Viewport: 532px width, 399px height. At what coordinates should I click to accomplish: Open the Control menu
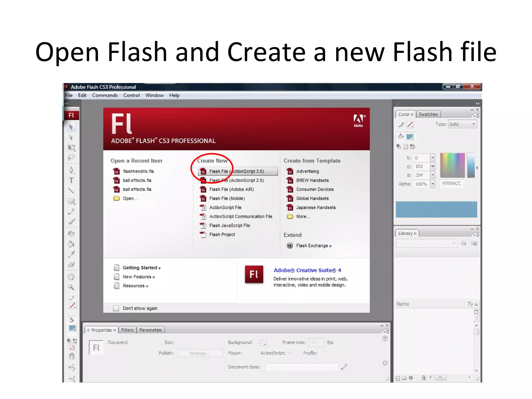click(x=131, y=95)
